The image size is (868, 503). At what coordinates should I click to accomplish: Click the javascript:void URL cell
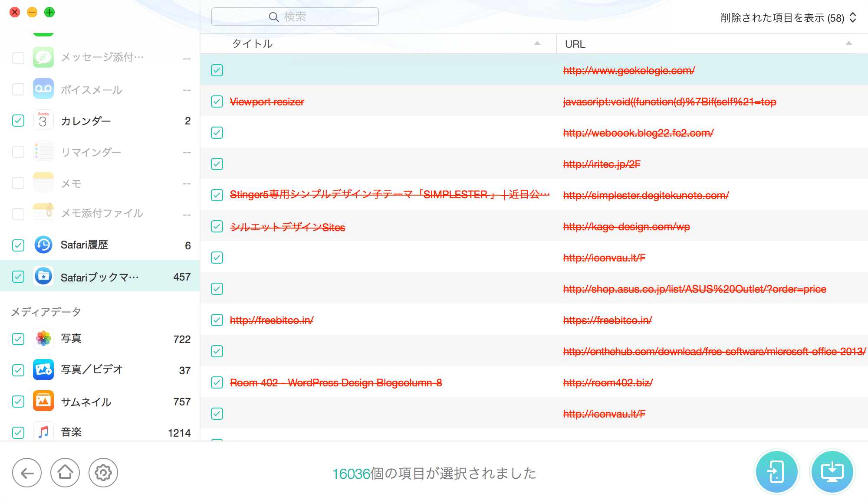point(670,102)
